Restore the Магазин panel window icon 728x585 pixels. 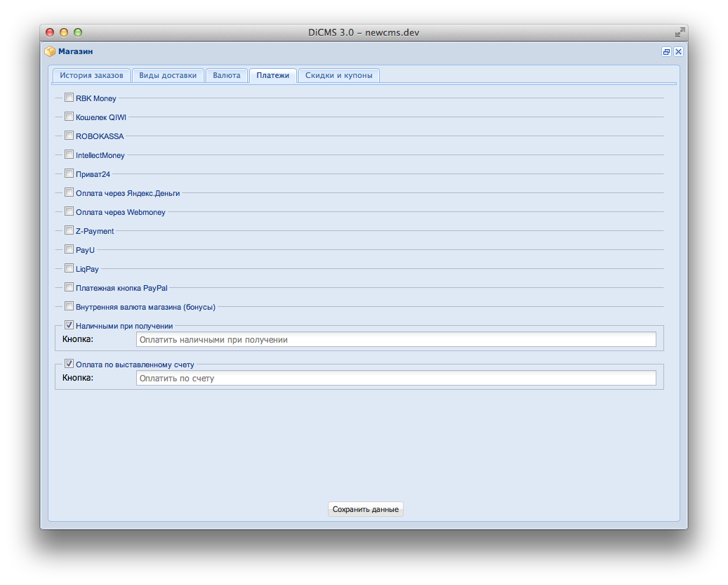point(666,51)
